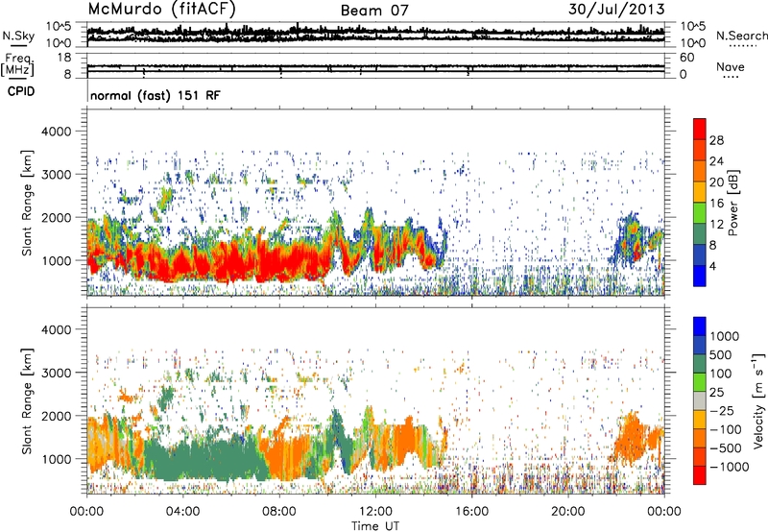Click 'Slant Range [km]' label of power panel
The image size is (768, 532).
click(x=27, y=204)
